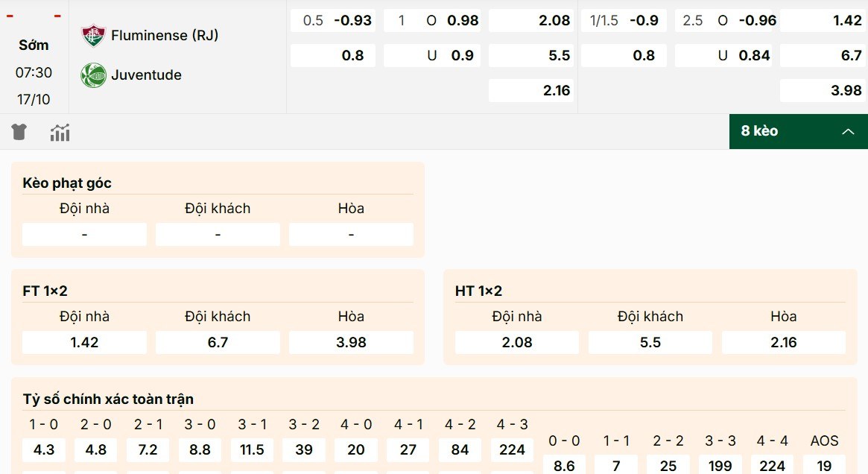The height and width of the screenshot is (474, 868).
Task: Select HT 1x2 home odds 2.08
Action: point(516,342)
